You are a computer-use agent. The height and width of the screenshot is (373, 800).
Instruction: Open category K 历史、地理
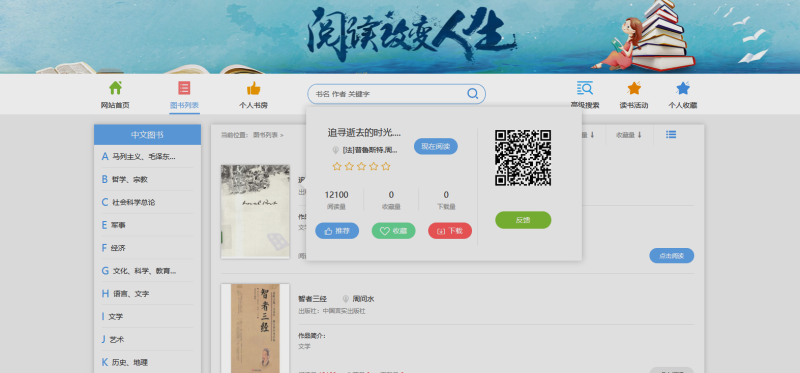pos(147,362)
